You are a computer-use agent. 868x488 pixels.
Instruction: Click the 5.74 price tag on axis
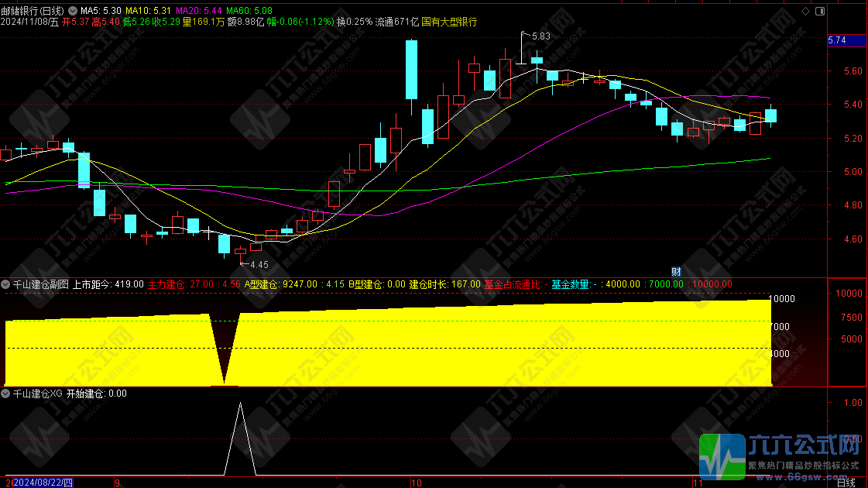pyautogui.click(x=836, y=40)
